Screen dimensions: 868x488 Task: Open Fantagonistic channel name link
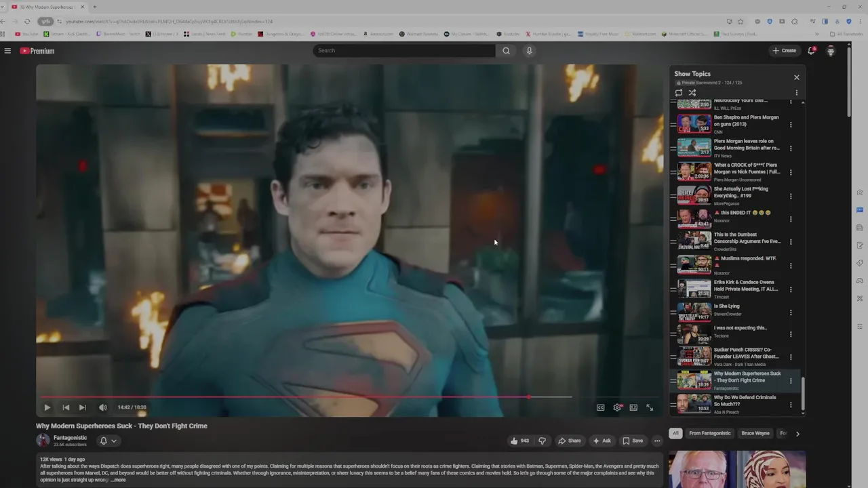pyautogui.click(x=71, y=438)
